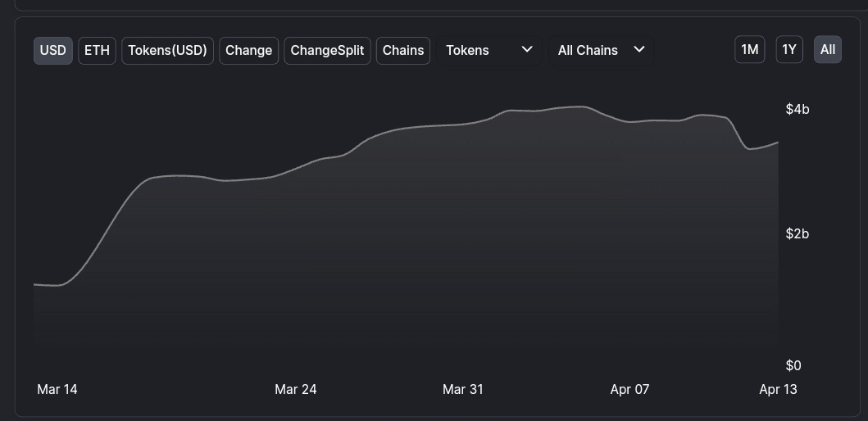Open the All Chains dropdown

click(x=601, y=50)
